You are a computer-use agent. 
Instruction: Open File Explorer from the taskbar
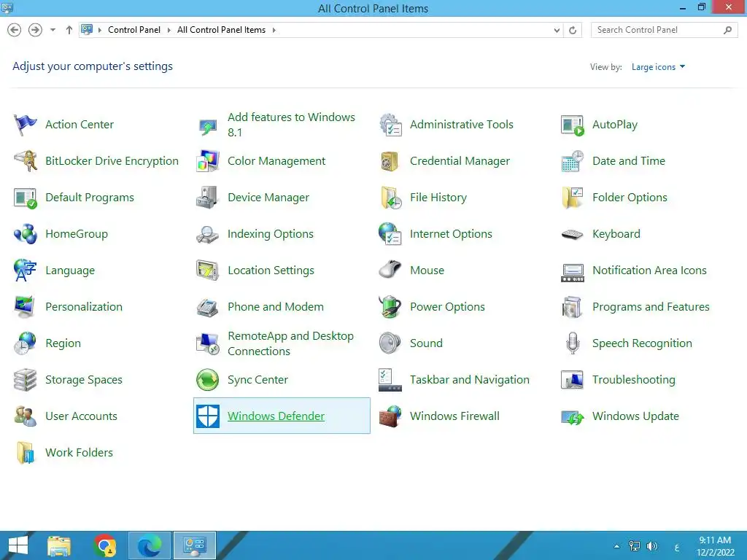[59, 545]
